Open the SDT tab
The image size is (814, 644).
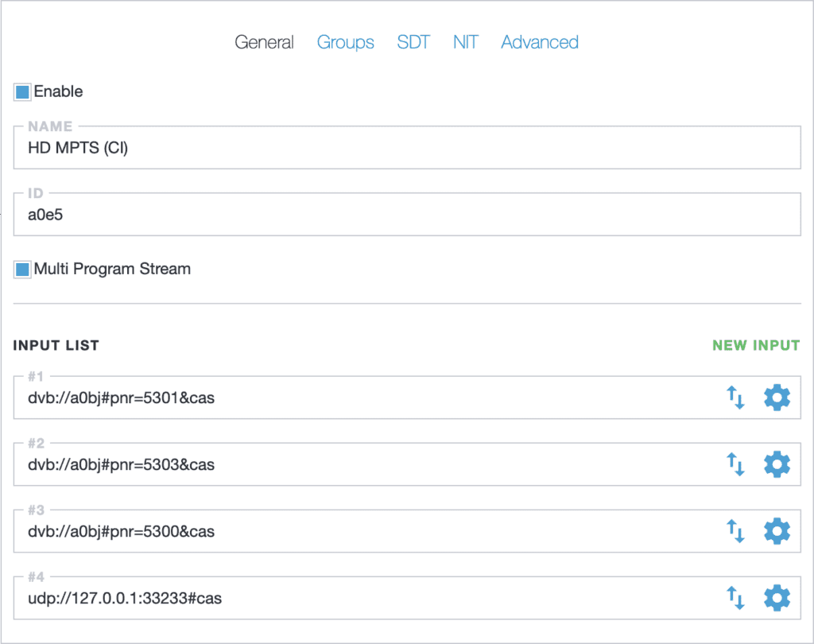point(413,42)
